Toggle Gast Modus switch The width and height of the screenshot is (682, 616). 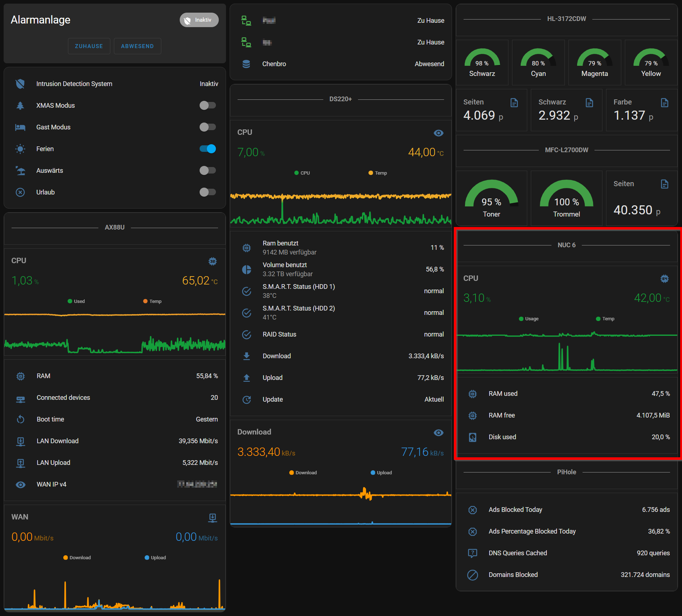tap(208, 127)
